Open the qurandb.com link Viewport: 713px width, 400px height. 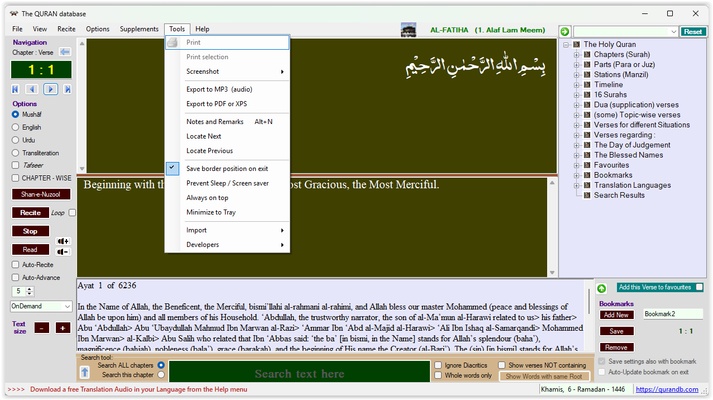pos(667,389)
